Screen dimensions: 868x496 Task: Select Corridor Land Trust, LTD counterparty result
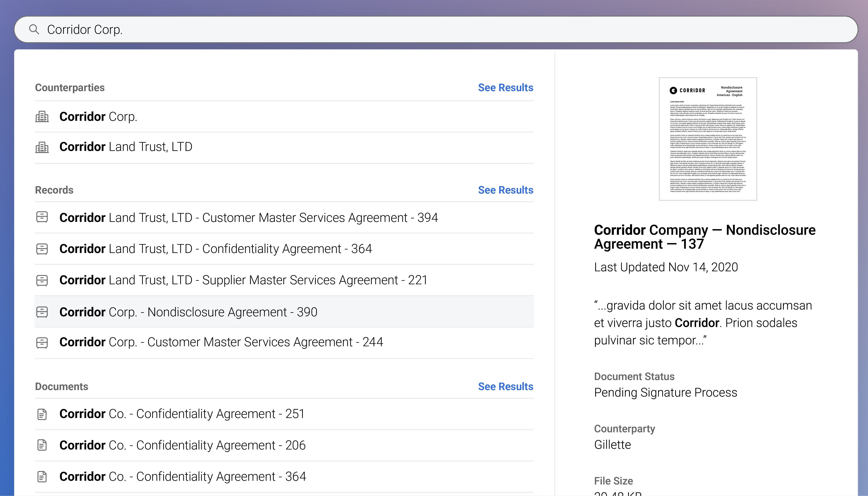coord(126,147)
